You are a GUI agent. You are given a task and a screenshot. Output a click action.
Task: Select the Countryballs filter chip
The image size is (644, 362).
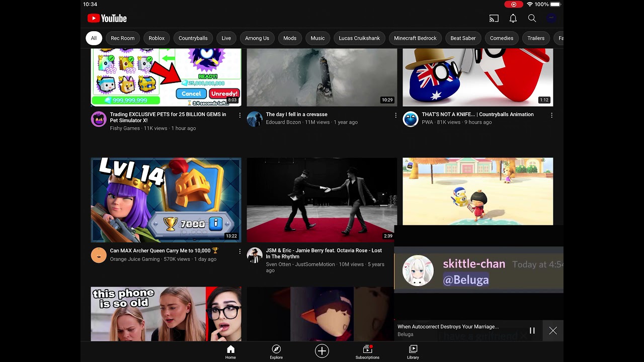click(x=193, y=38)
